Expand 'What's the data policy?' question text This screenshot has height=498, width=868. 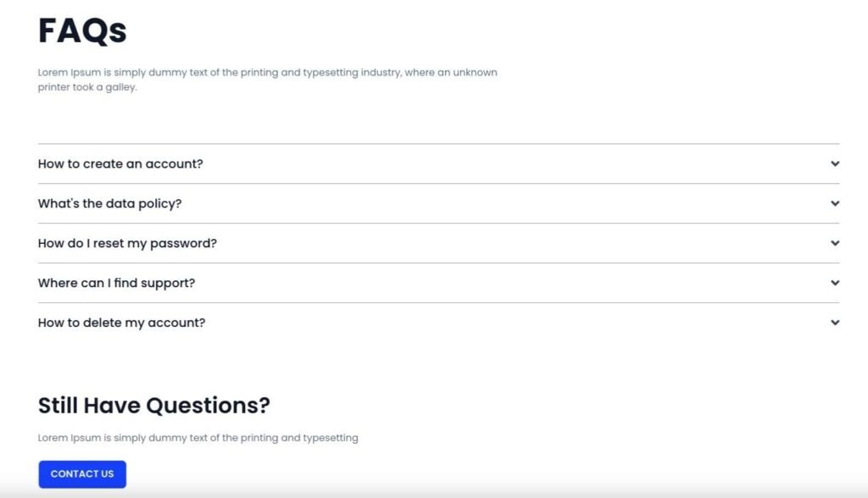point(109,203)
